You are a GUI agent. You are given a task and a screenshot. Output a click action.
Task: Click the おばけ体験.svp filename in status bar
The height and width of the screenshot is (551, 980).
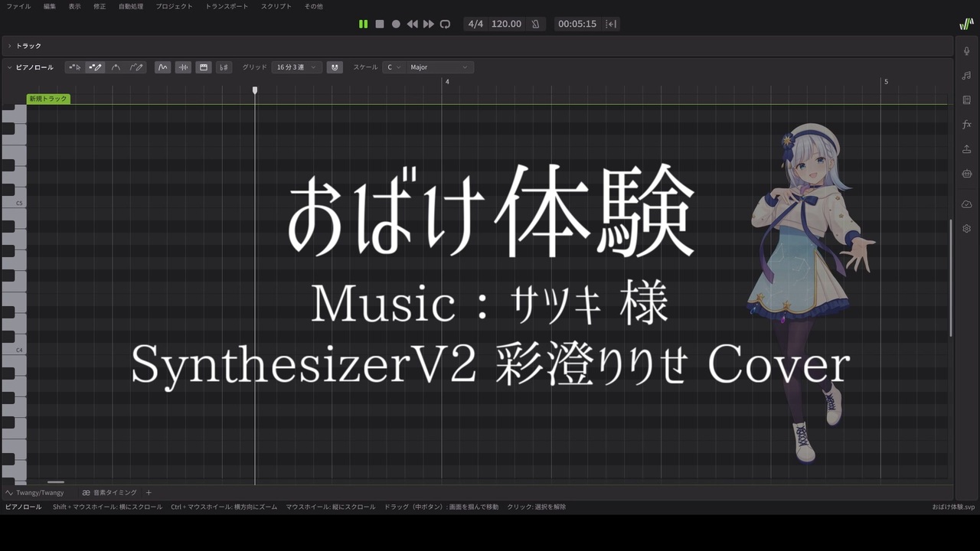tap(953, 507)
